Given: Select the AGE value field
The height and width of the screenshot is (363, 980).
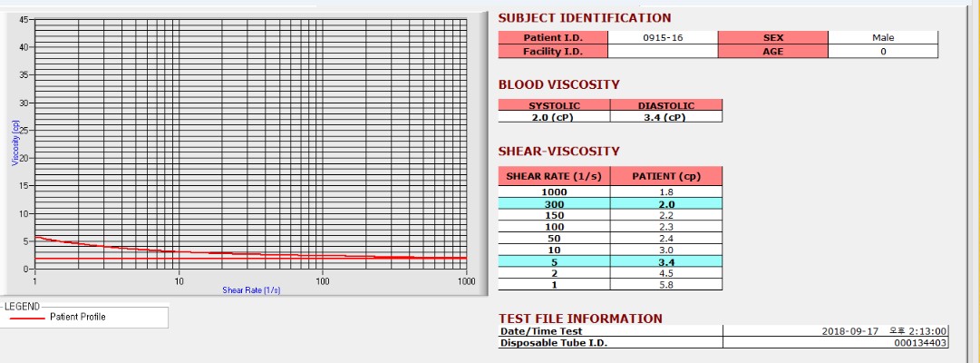Looking at the screenshot, I should point(883,52).
